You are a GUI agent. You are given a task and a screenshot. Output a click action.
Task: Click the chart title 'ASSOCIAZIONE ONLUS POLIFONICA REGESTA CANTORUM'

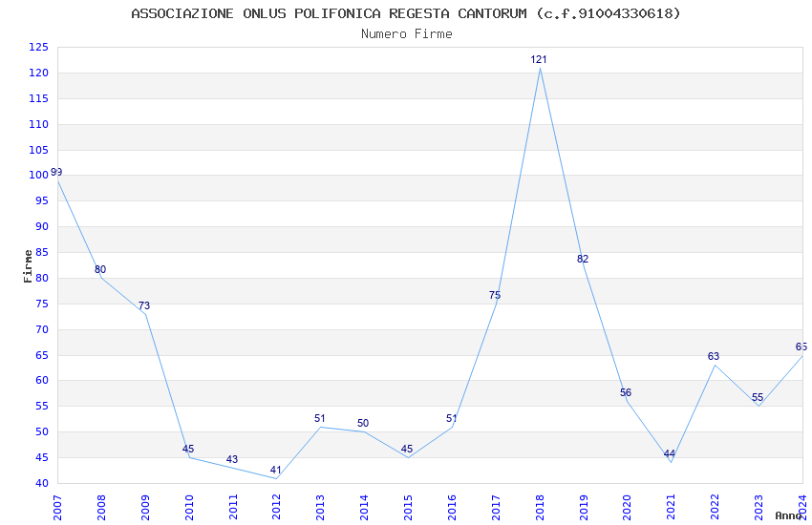pos(329,13)
